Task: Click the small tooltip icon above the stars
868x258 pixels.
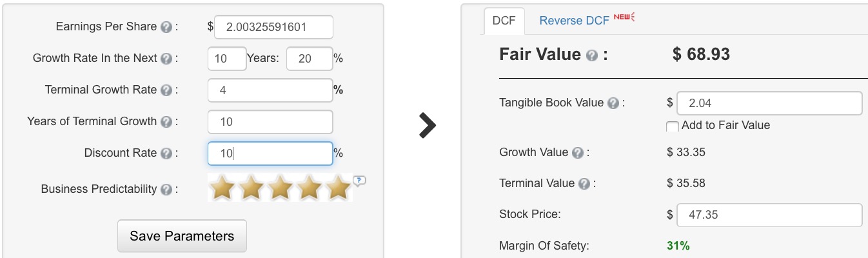Action: coord(360,180)
